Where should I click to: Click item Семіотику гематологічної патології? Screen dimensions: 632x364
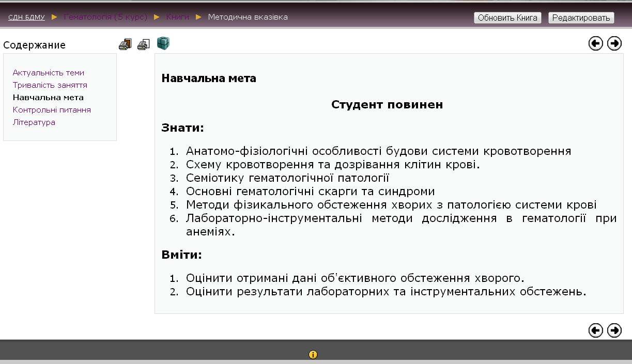287,178
